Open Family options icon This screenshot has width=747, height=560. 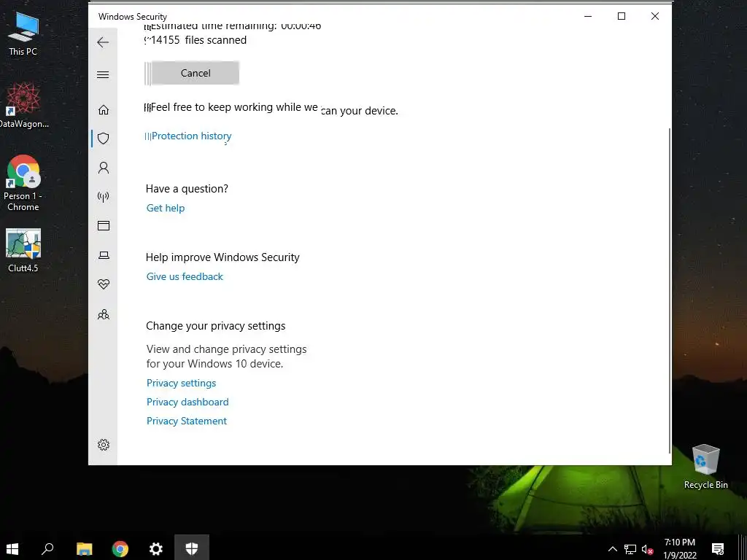point(104,314)
